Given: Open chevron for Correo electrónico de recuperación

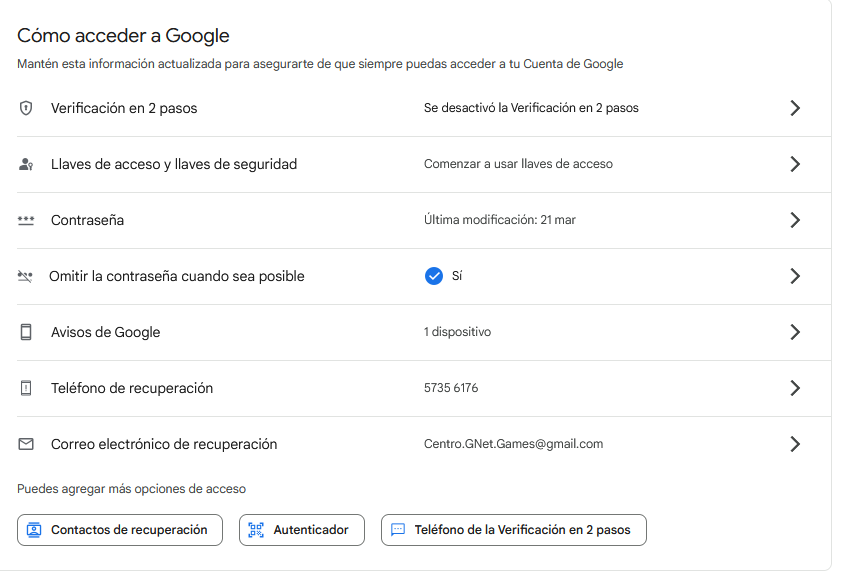Looking at the screenshot, I should [x=795, y=444].
